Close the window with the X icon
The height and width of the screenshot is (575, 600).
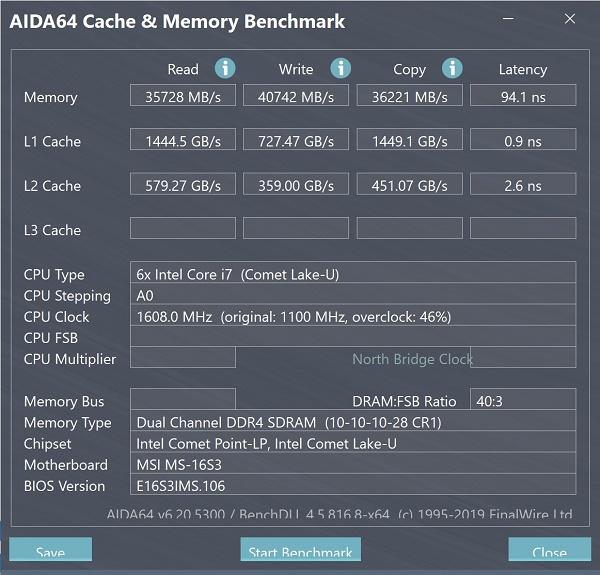(x=570, y=18)
